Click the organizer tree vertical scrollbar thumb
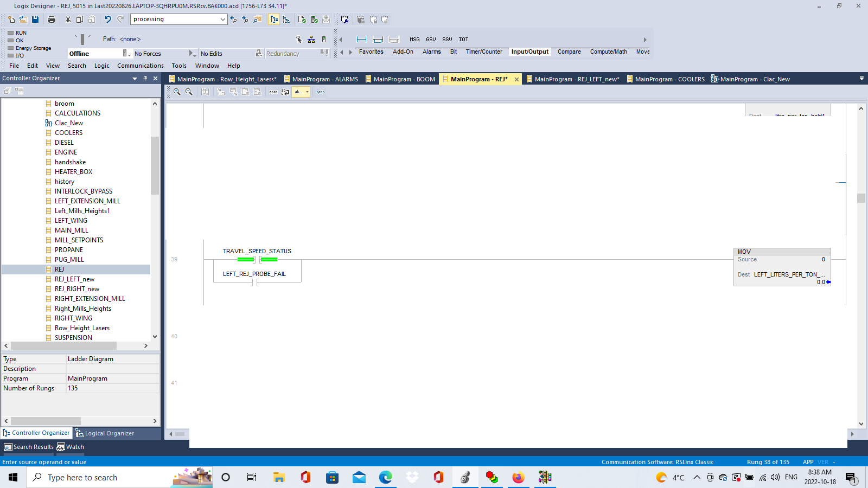Screen dimensions: 868x488 click(155, 165)
